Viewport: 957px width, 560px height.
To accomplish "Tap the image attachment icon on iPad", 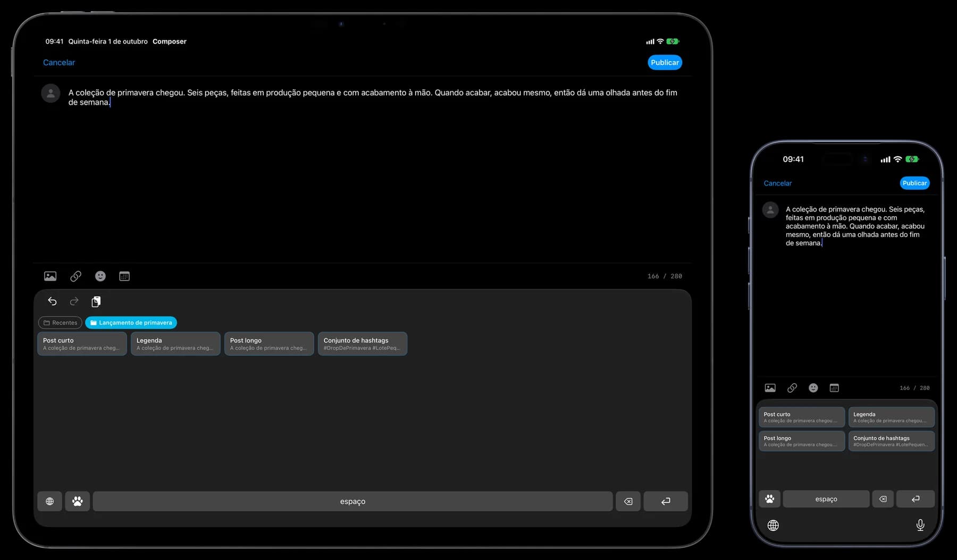I will pyautogui.click(x=50, y=276).
